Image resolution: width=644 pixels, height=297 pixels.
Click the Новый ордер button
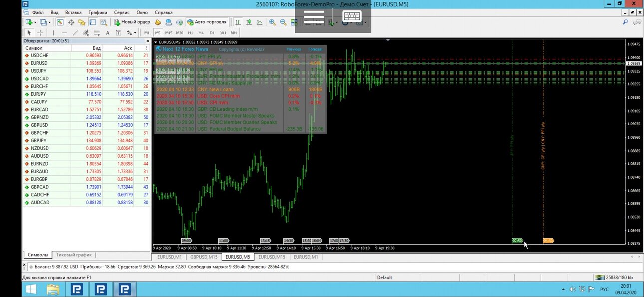pos(132,22)
